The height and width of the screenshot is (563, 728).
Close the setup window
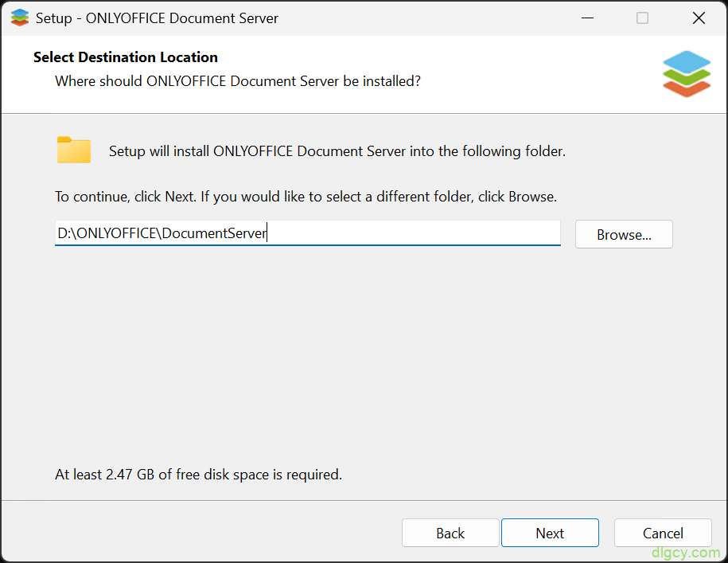[699, 18]
